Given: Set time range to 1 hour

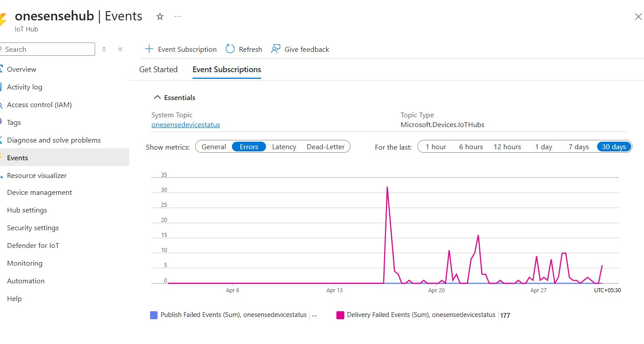Looking at the screenshot, I should coord(436,147).
